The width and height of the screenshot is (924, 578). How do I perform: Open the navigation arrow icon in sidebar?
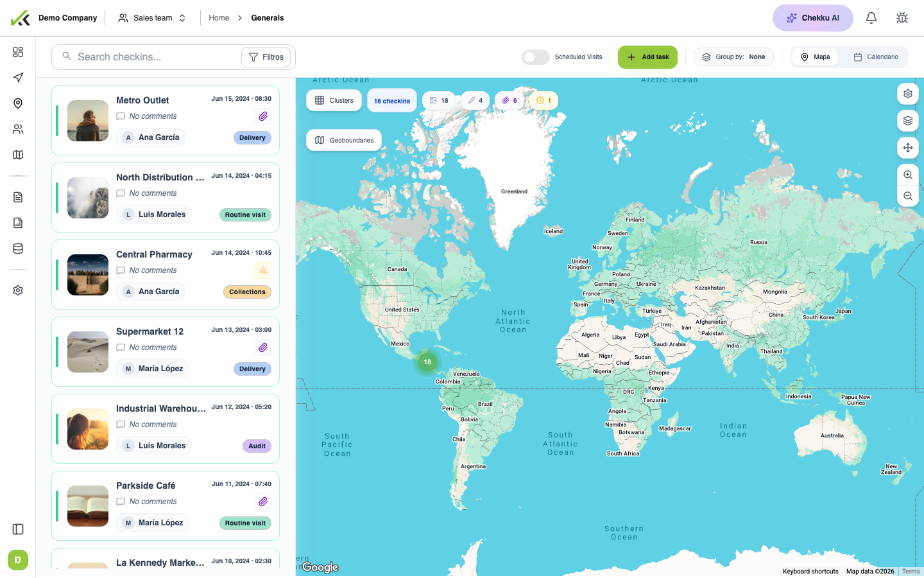coord(18,78)
